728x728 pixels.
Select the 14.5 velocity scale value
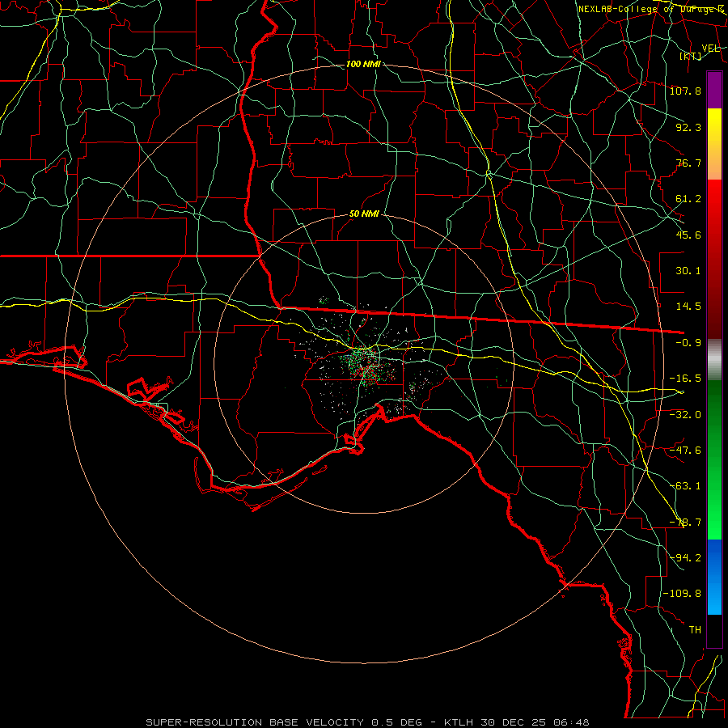coord(688,307)
